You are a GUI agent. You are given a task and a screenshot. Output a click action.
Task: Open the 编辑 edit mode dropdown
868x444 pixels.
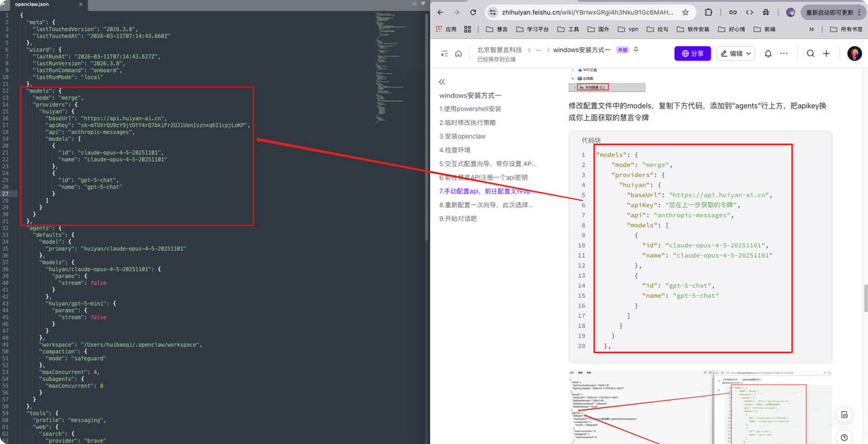point(735,54)
